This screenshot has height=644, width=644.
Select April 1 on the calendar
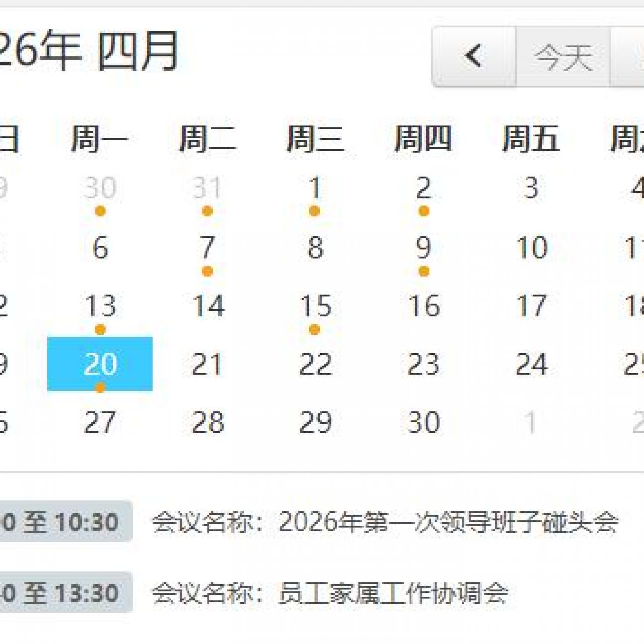pyautogui.click(x=315, y=188)
